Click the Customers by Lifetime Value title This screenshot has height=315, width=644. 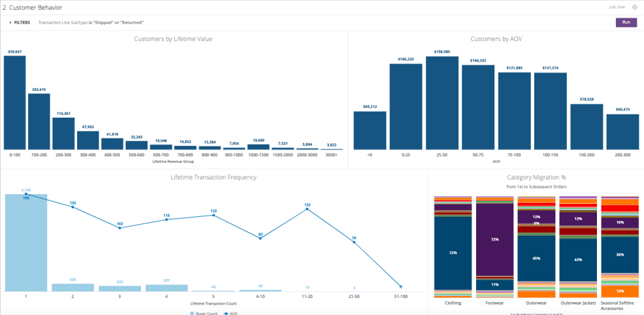tap(173, 39)
